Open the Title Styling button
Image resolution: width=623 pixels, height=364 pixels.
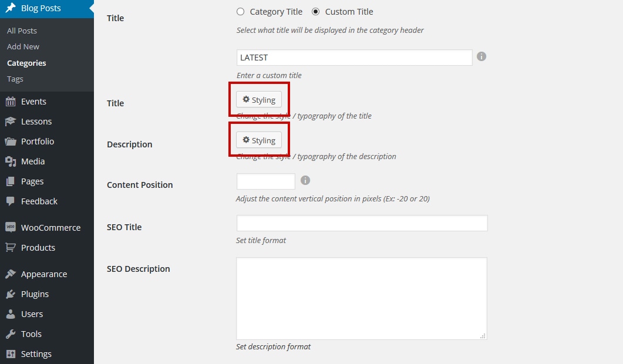259,100
